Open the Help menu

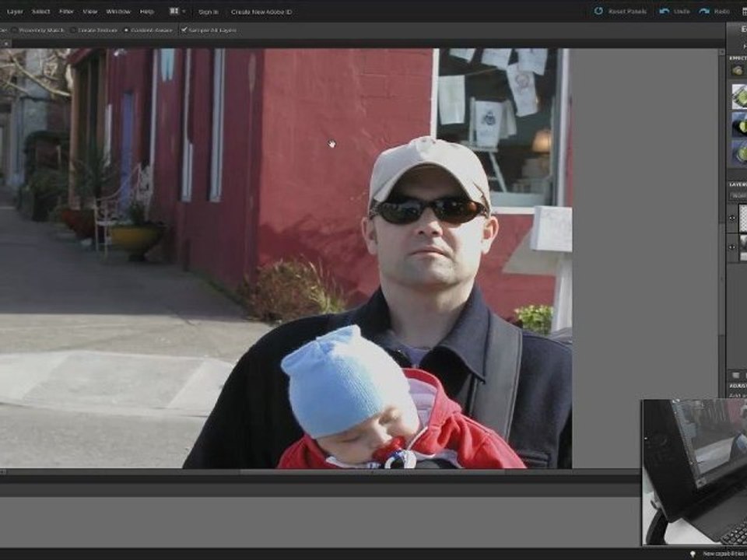[x=147, y=12]
